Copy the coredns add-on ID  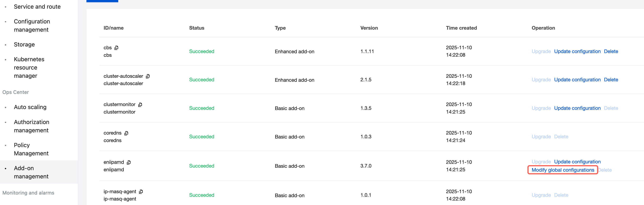click(126, 133)
